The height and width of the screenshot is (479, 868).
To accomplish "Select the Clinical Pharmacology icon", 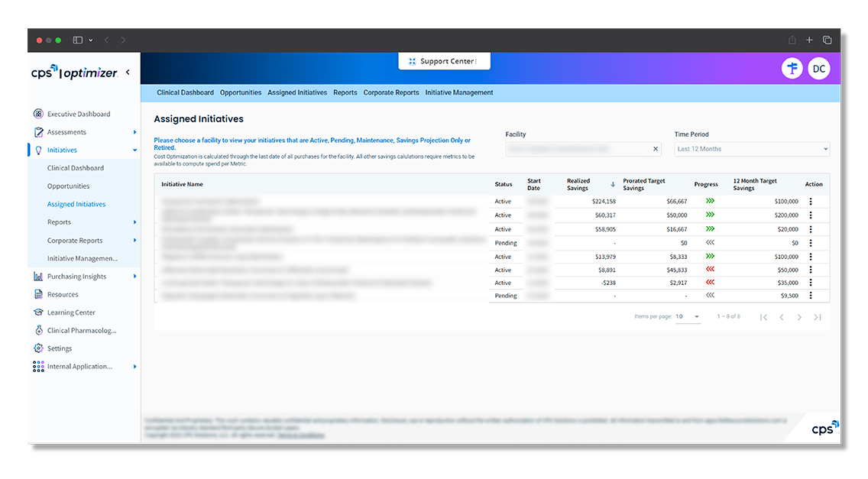I will [37, 330].
